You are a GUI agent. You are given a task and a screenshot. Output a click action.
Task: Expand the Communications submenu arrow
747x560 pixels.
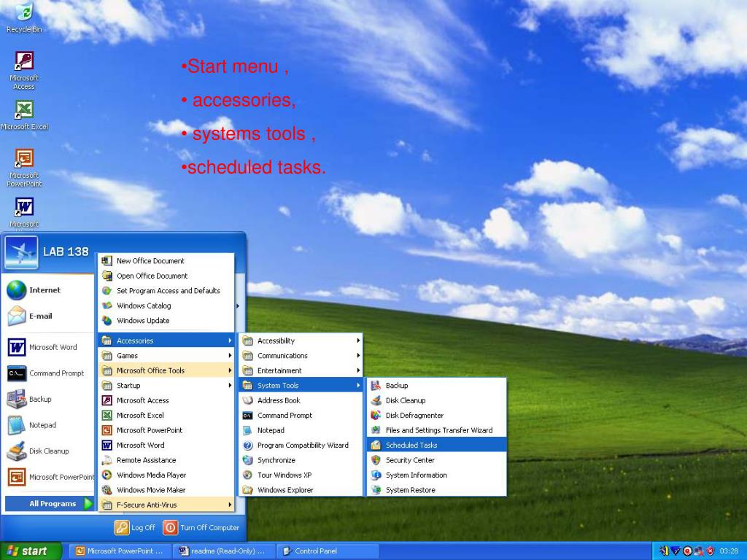click(358, 355)
